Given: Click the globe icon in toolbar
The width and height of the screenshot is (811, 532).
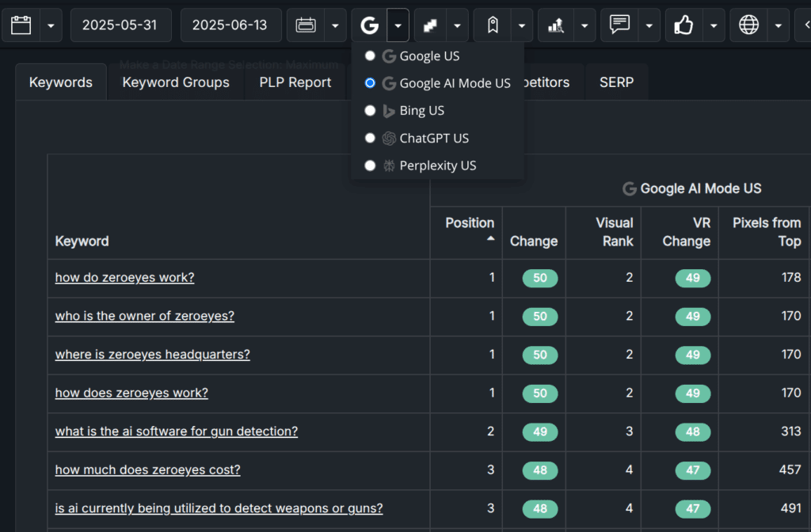Looking at the screenshot, I should point(748,25).
